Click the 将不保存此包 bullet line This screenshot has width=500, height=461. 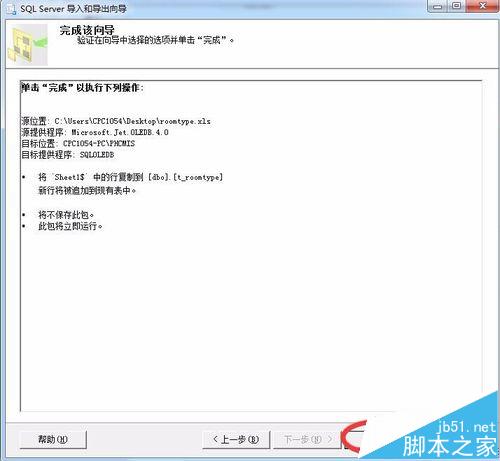[66, 215]
